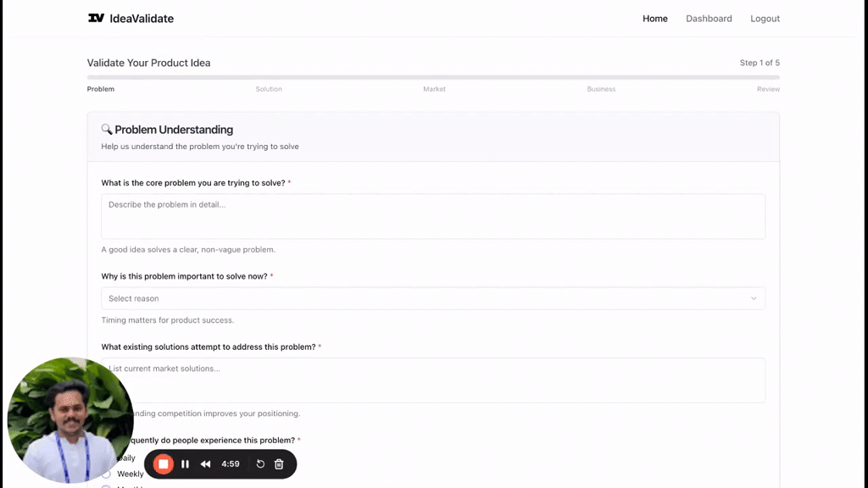Click the 'Step 1 of 5' text
Image resolution: width=868 pixels, height=488 pixels.
tap(759, 63)
